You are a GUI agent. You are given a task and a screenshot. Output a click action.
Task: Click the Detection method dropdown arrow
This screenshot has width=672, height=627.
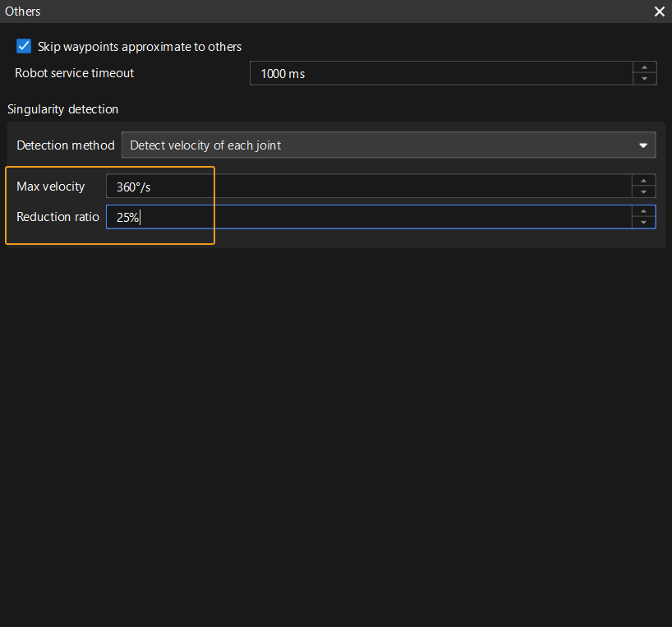tap(643, 145)
